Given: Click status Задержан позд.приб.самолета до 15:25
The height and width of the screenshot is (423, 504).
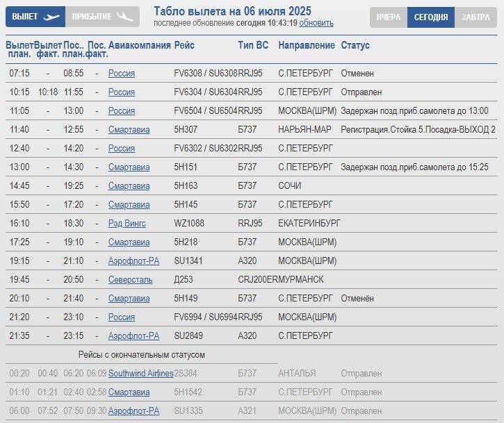Looking at the screenshot, I should pyautogui.click(x=414, y=167).
